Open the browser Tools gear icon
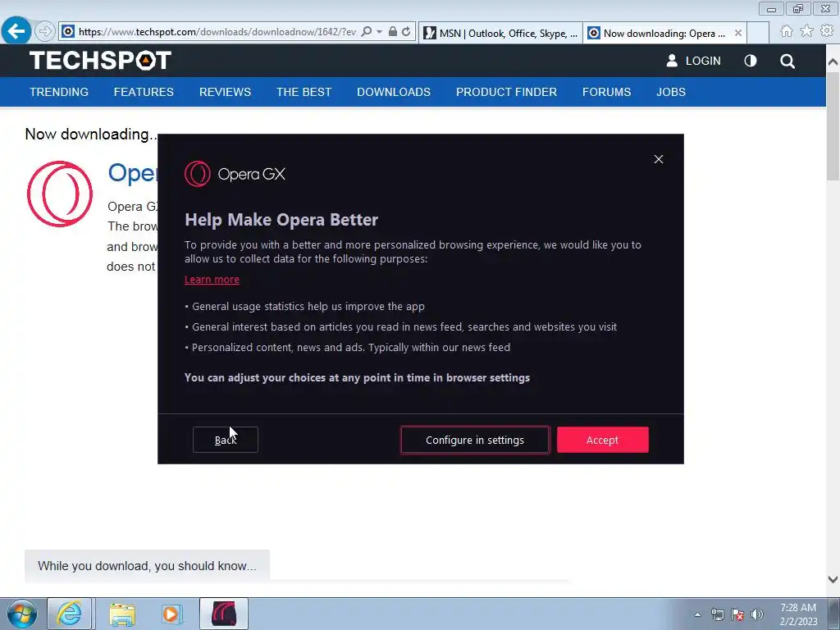840x630 pixels. [827, 32]
